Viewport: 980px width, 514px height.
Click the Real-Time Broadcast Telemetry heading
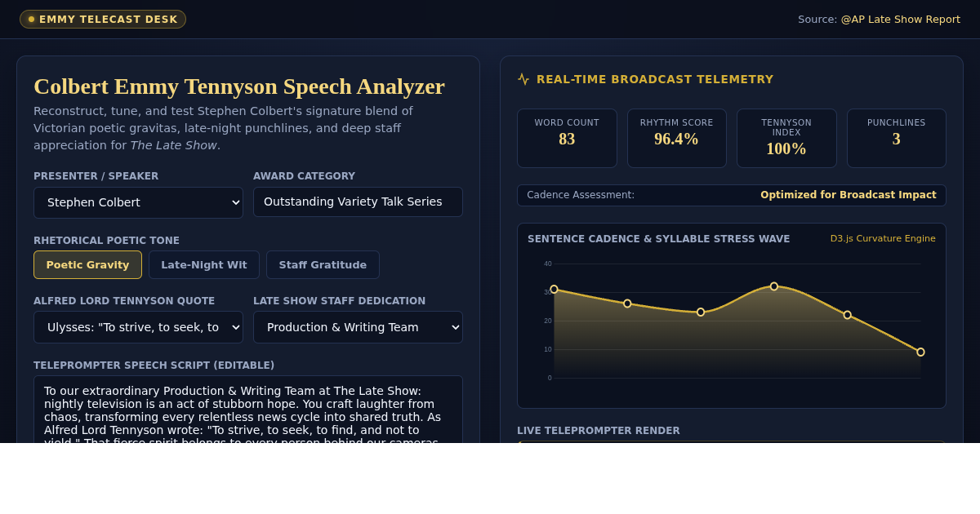tap(655, 79)
